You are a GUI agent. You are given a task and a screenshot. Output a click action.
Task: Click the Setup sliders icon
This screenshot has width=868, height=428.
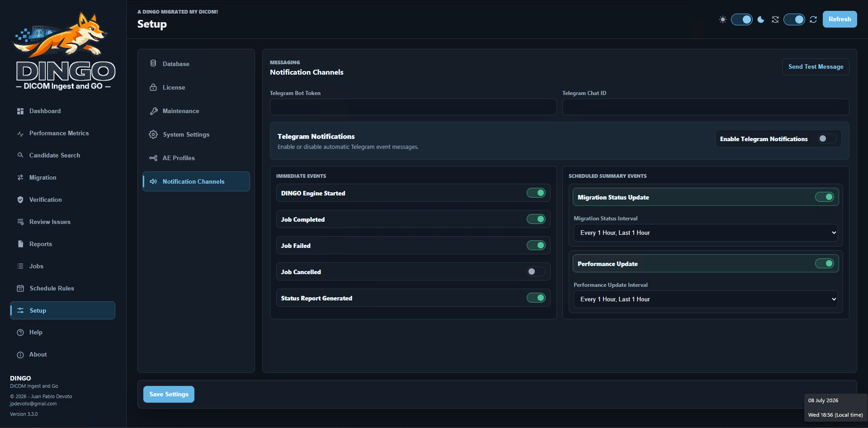pyautogui.click(x=20, y=310)
